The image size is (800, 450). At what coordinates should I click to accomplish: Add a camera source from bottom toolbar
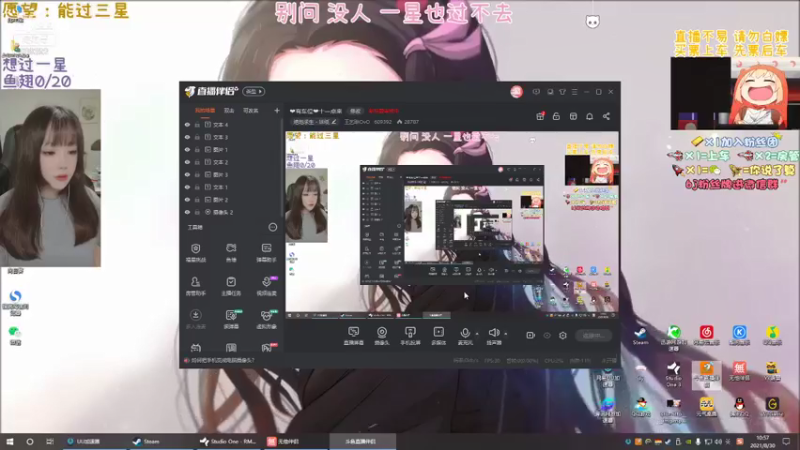pos(382,336)
